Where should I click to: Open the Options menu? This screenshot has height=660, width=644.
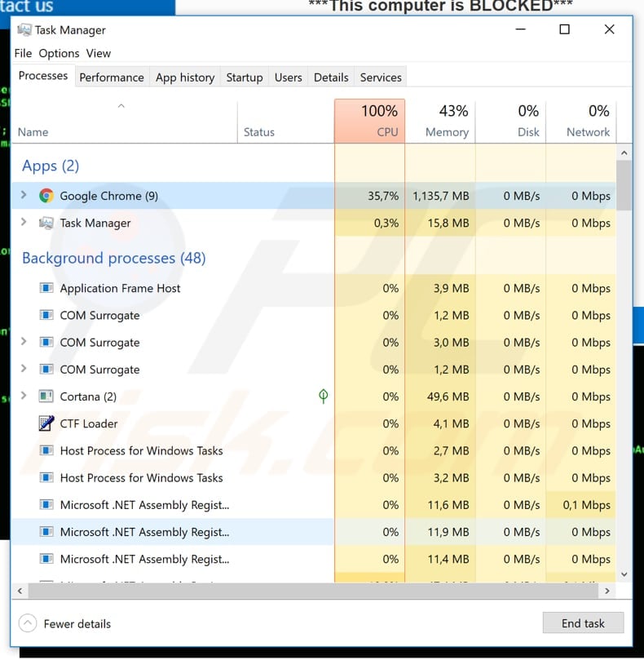[59, 54]
